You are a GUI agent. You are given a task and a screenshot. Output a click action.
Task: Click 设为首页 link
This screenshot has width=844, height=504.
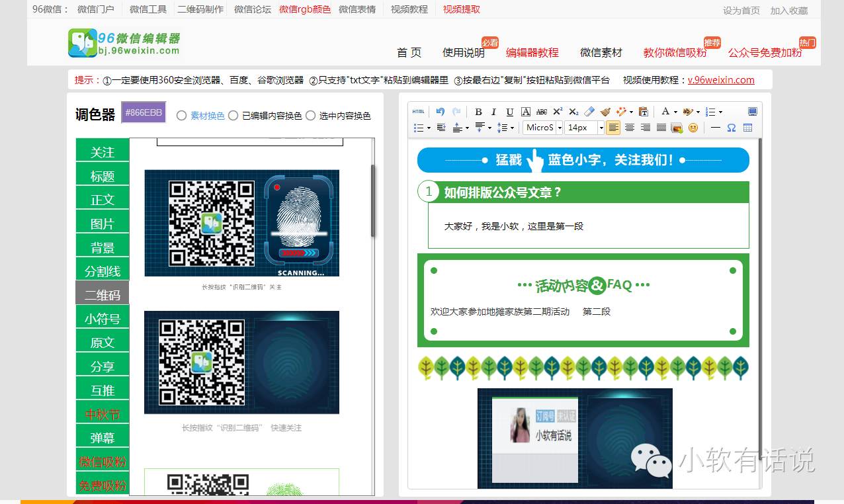pos(741,11)
